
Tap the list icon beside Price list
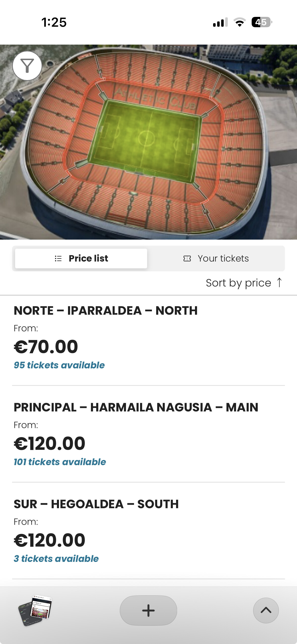[x=58, y=259]
